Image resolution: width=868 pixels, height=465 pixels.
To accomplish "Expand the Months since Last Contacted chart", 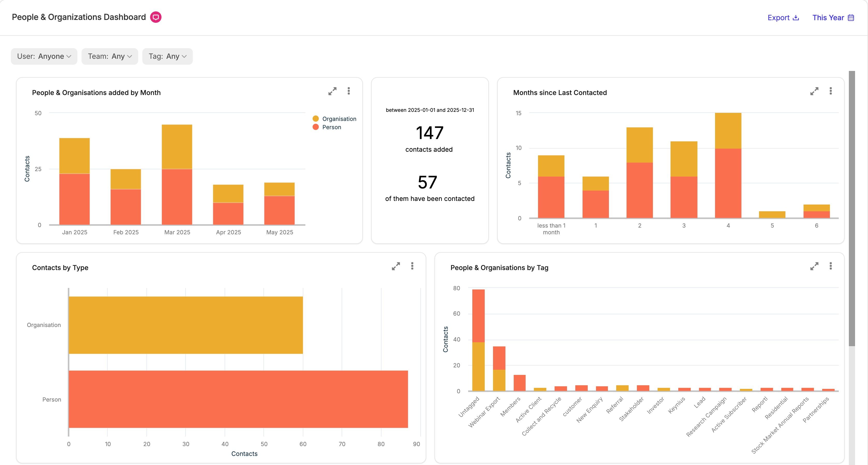I will tap(814, 91).
